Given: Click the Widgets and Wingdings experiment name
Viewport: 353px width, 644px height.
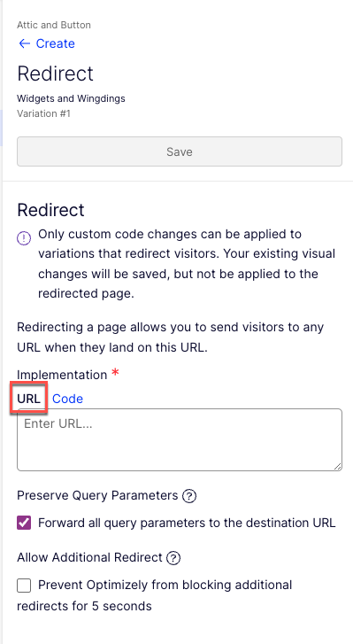Looking at the screenshot, I should click(x=71, y=98).
